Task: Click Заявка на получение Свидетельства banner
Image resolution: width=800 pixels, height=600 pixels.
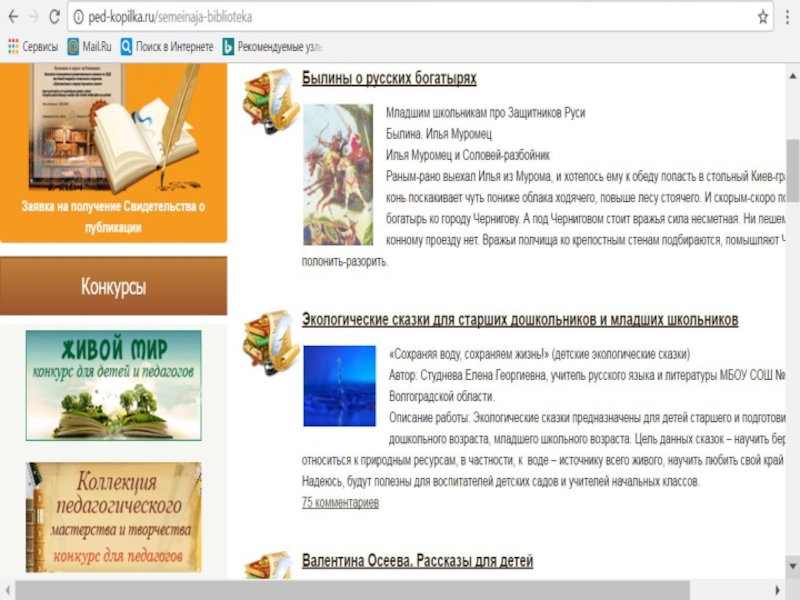Action: tap(113, 153)
